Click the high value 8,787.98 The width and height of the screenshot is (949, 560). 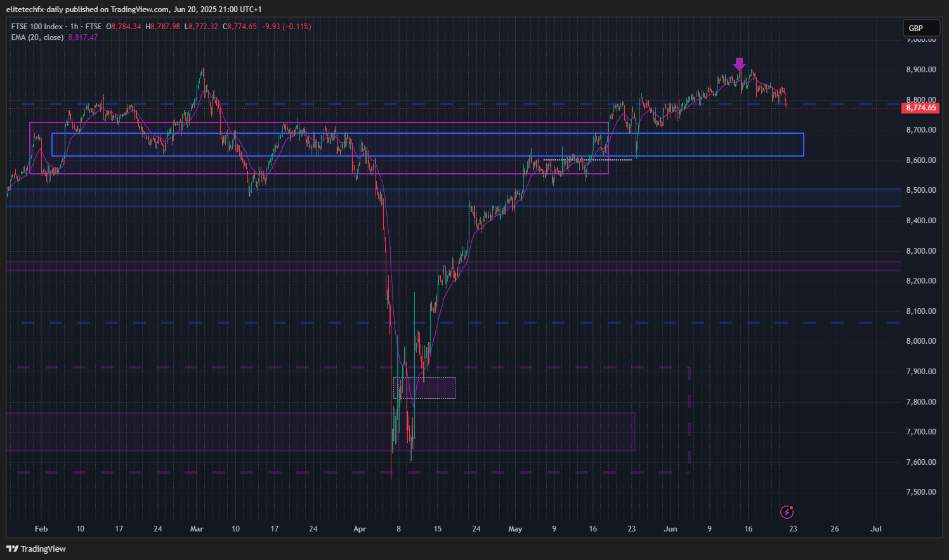(165, 27)
